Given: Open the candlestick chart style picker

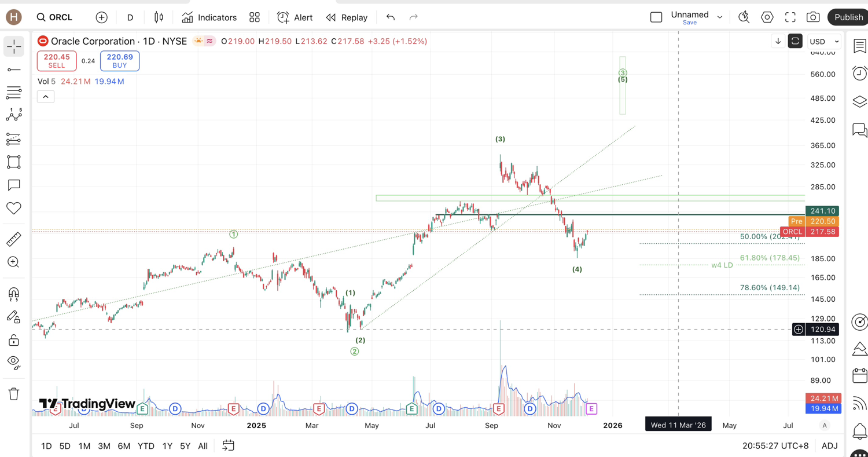Looking at the screenshot, I should [x=159, y=17].
